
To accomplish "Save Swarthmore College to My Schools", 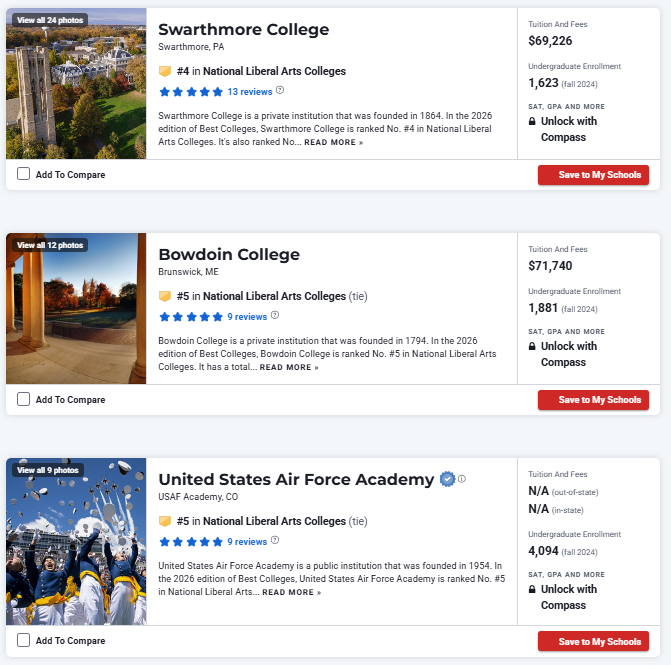I will pos(593,175).
